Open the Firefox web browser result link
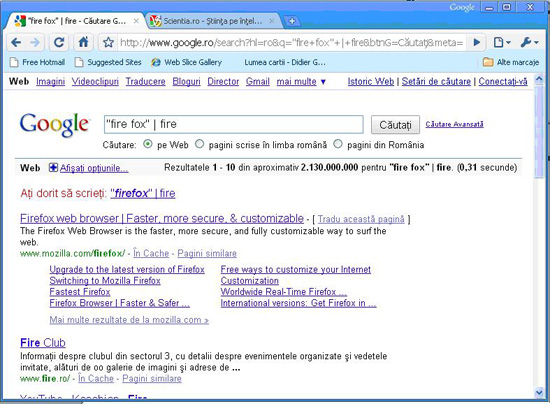This screenshot has width=550, height=404. [x=162, y=218]
